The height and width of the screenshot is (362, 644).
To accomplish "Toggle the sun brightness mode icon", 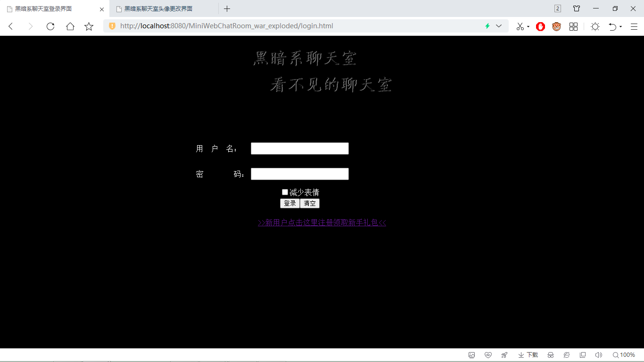I will [595, 26].
